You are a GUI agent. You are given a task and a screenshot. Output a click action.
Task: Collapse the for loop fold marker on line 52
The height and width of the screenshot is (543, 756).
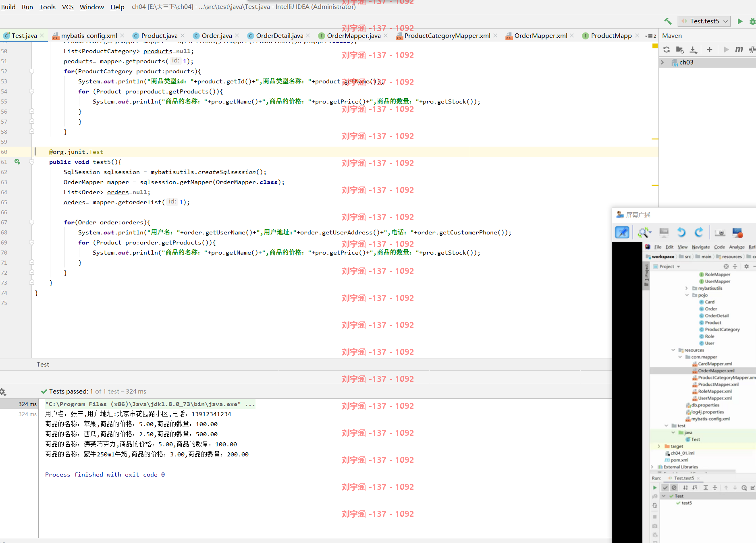click(x=32, y=71)
